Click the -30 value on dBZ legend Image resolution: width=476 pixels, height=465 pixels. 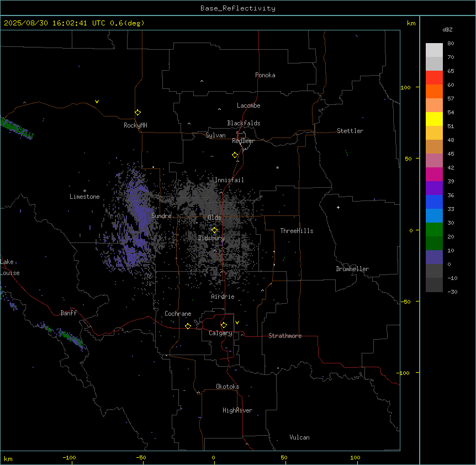tap(452, 292)
